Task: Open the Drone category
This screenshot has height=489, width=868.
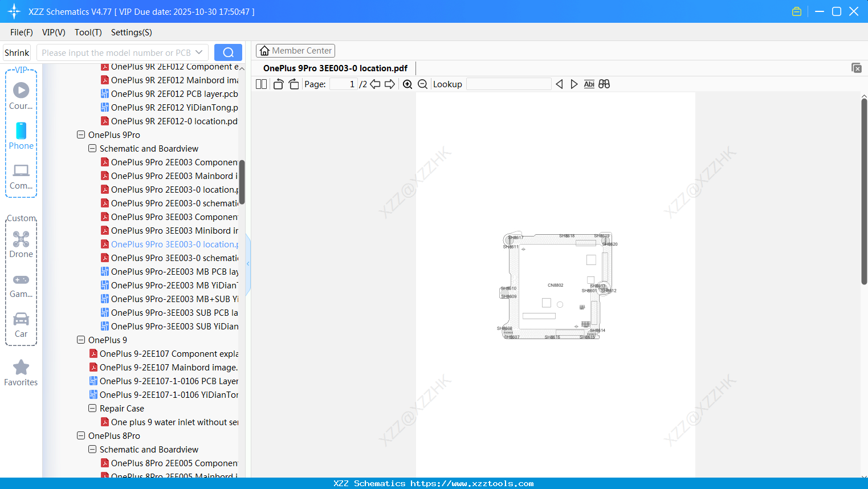Action: tap(21, 244)
